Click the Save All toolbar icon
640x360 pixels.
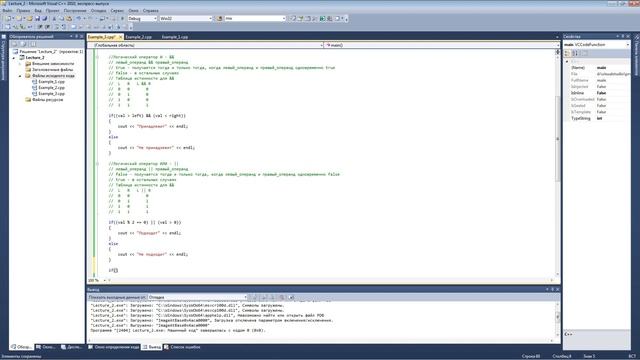[x=44, y=18]
